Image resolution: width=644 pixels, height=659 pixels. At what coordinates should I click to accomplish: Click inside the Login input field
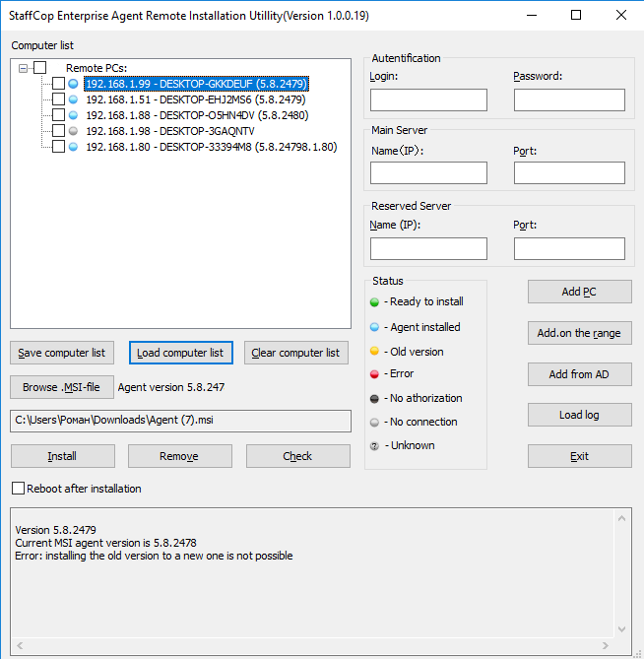[428, 100]
